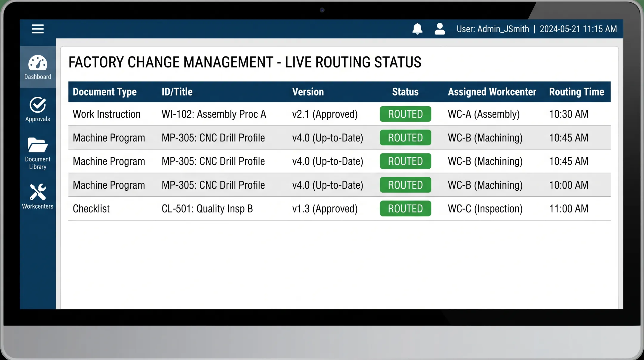Select 'WI-102: Assembly Proc A' cell
This screenshot has width=644, height=360.
tap(214, 114)
